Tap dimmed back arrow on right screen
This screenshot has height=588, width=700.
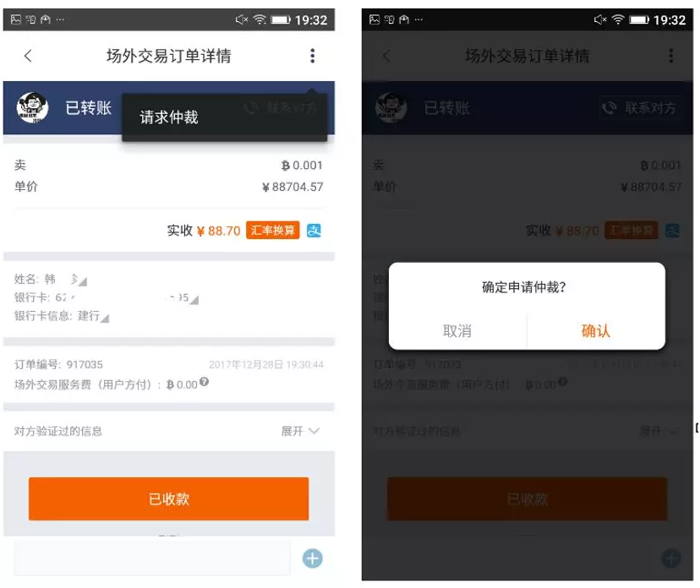(386, 56)
